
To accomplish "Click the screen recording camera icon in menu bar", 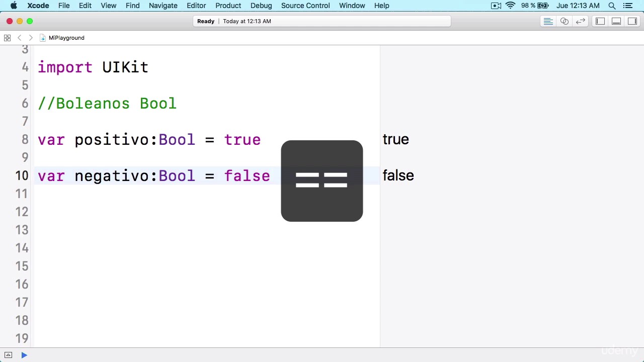I will pos(496,6).
